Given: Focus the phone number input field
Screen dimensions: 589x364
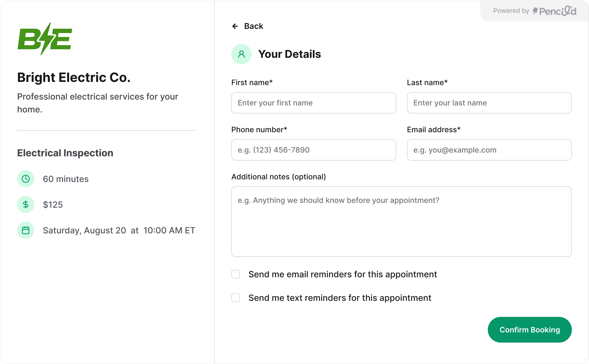Looking at the screenshot, I should click(314, 150).
